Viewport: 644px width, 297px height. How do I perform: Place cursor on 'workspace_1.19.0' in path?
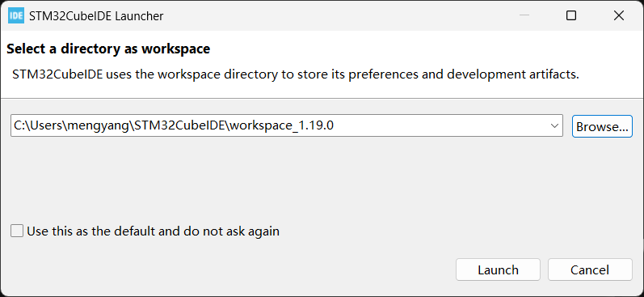click(x=282, y=125)
